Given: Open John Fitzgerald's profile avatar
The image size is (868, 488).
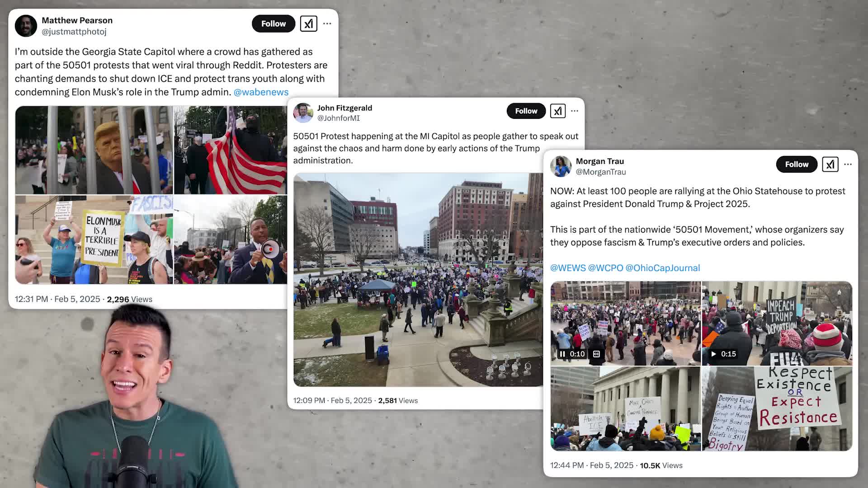Looking at the screenshot, I should coord(303,113).
